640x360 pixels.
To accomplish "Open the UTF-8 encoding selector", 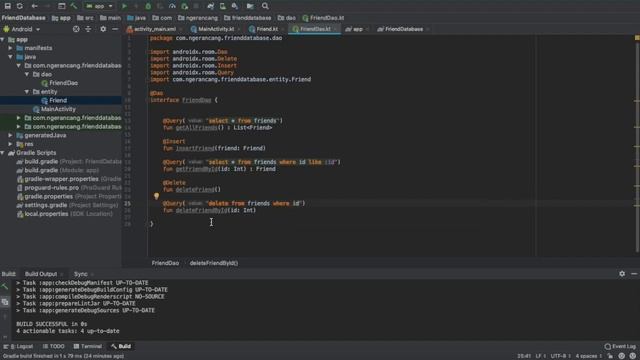I will click(x=560, y=356).
